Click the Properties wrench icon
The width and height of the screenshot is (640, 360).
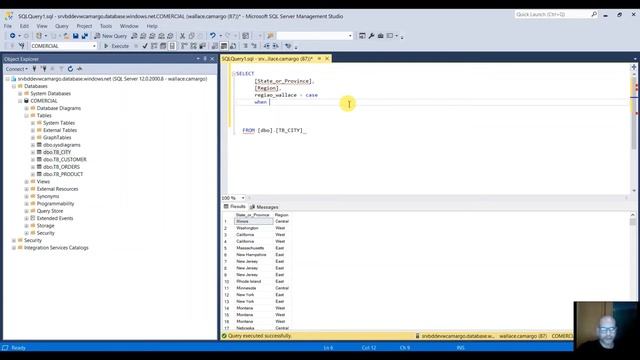tap(371, 36)
